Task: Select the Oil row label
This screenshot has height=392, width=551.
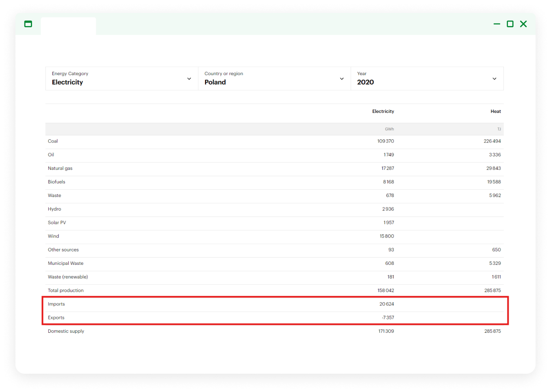Action: (x=51, y=155)
